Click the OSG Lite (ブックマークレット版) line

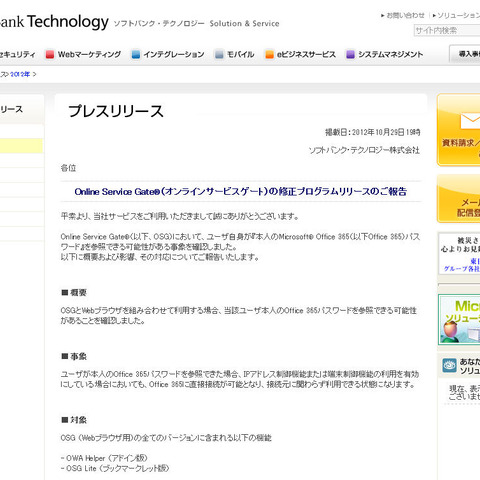115,469
